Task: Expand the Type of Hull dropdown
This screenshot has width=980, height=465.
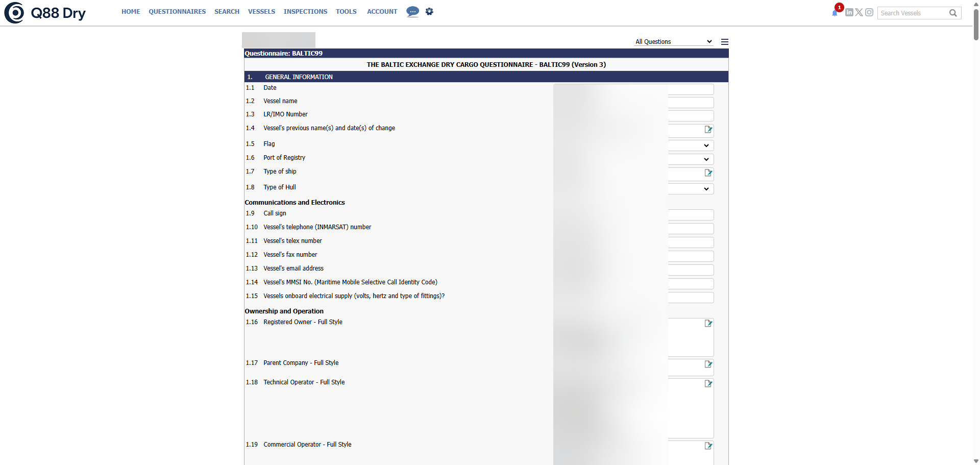Action: click(x=706, y=189)
